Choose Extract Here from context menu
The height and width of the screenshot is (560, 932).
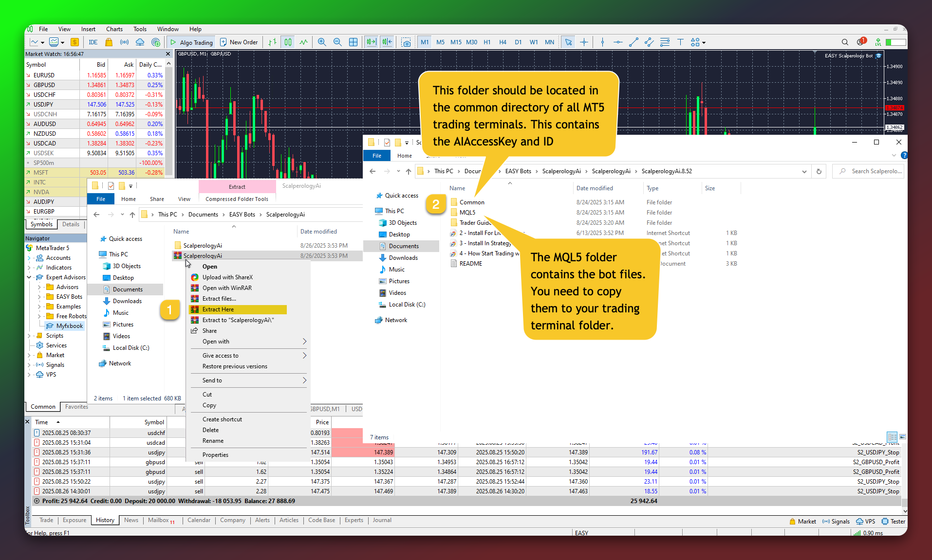click(218, 309)
